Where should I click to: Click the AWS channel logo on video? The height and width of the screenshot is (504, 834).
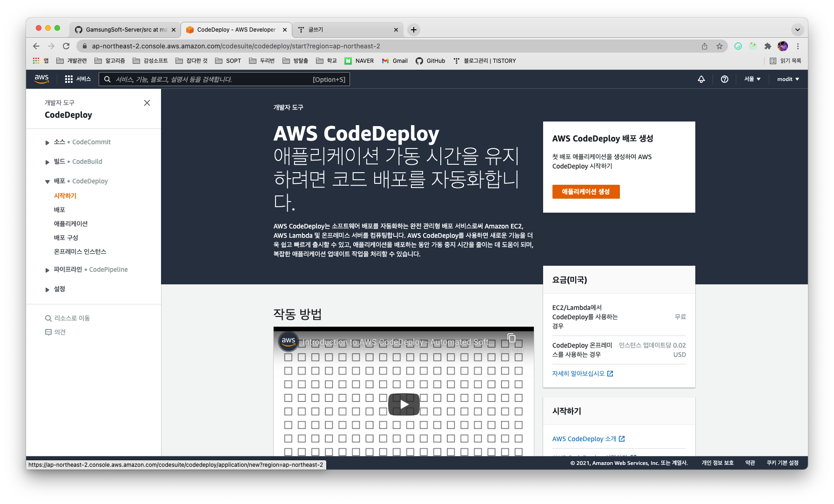click(x=288, y=341)
